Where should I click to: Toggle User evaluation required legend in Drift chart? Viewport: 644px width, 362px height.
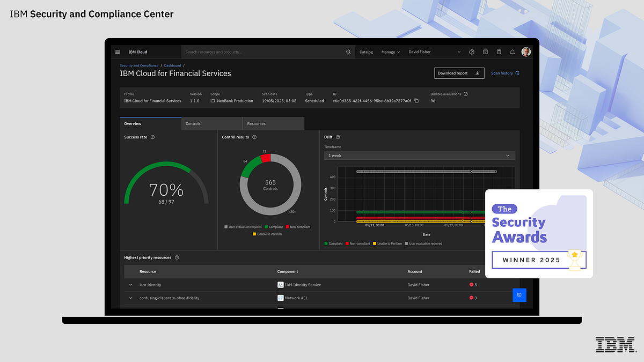click(423, 243)
